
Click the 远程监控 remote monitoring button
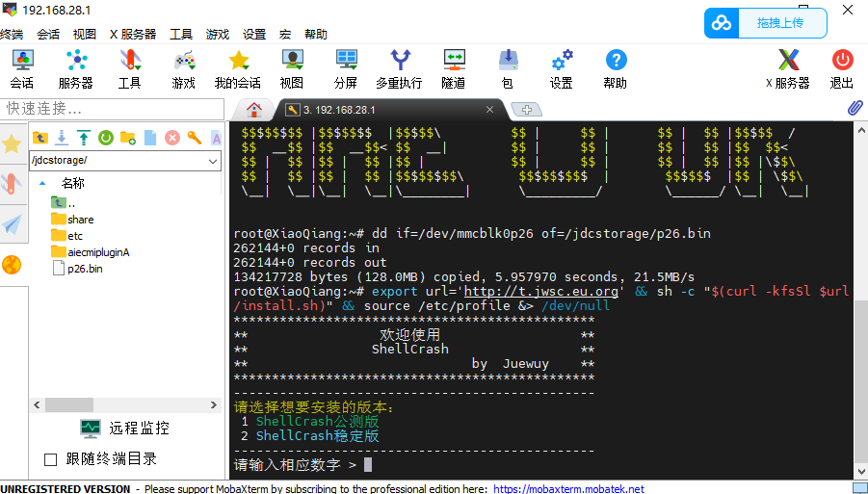(125, 428)
